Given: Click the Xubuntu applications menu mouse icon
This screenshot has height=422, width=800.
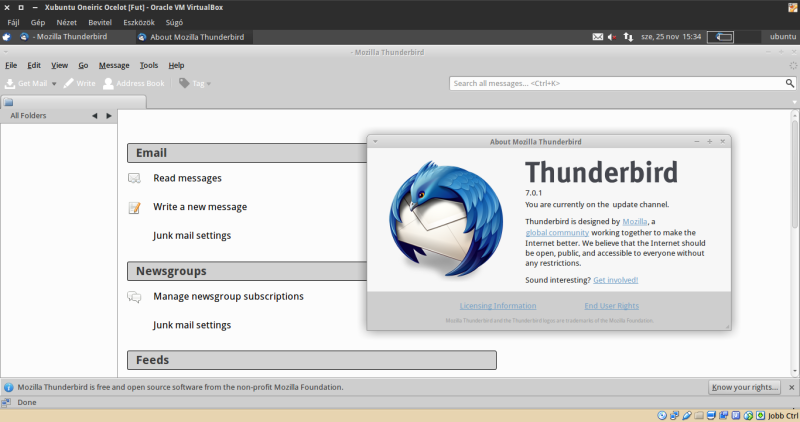Looking at the screenshot, I should coord(7,37).
